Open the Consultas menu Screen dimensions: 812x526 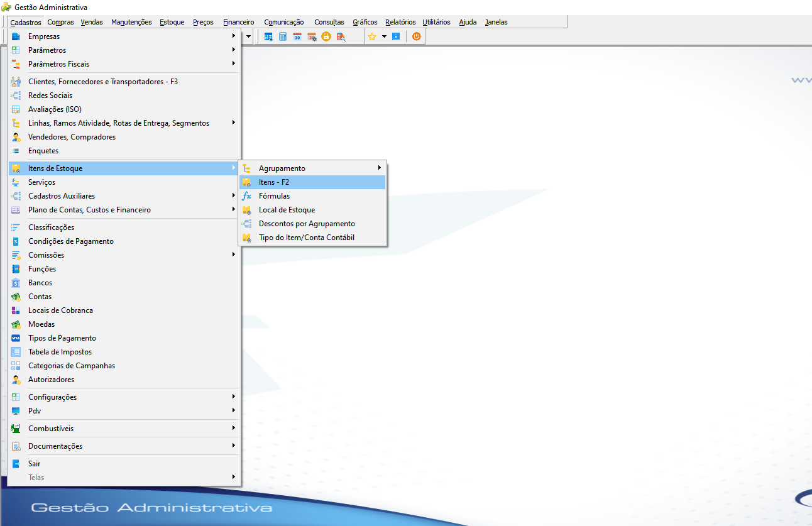tap(329, 22)
